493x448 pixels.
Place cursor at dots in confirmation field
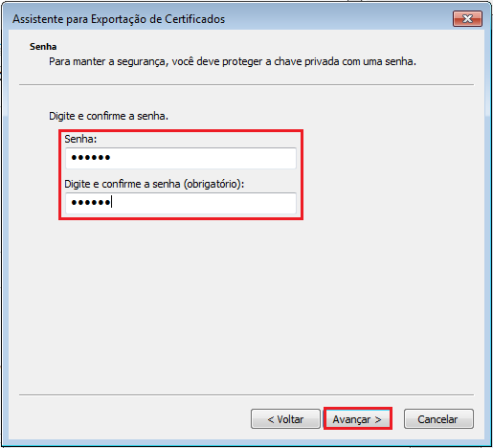(91, 203)
